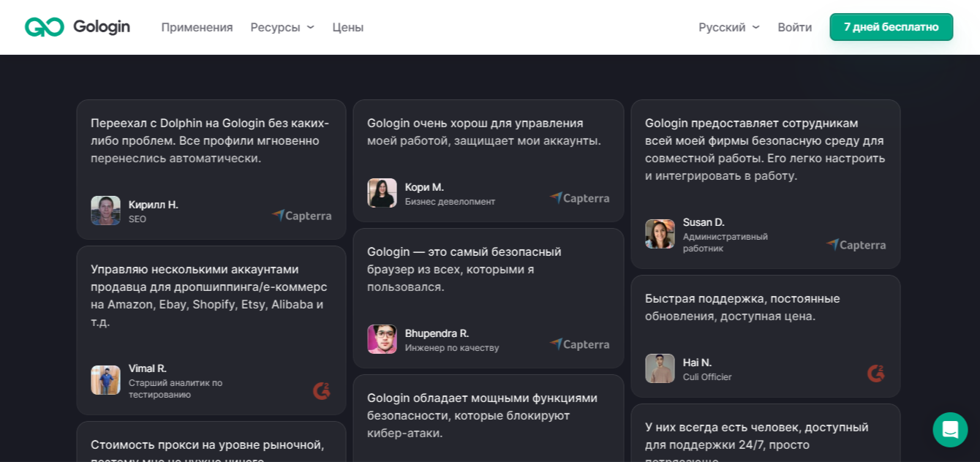Click the Gologin logo icon

click(44, 26)
